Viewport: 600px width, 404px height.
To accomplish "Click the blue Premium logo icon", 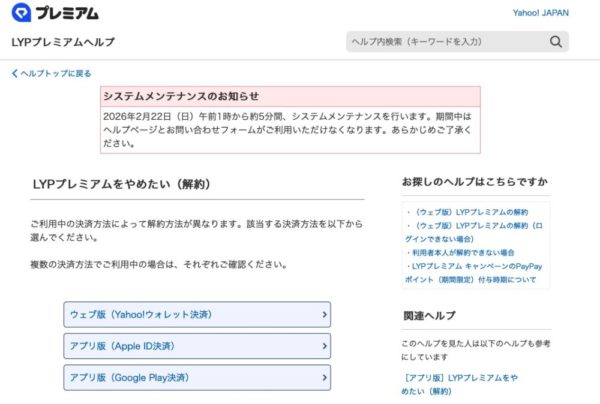I will (20, 14).
